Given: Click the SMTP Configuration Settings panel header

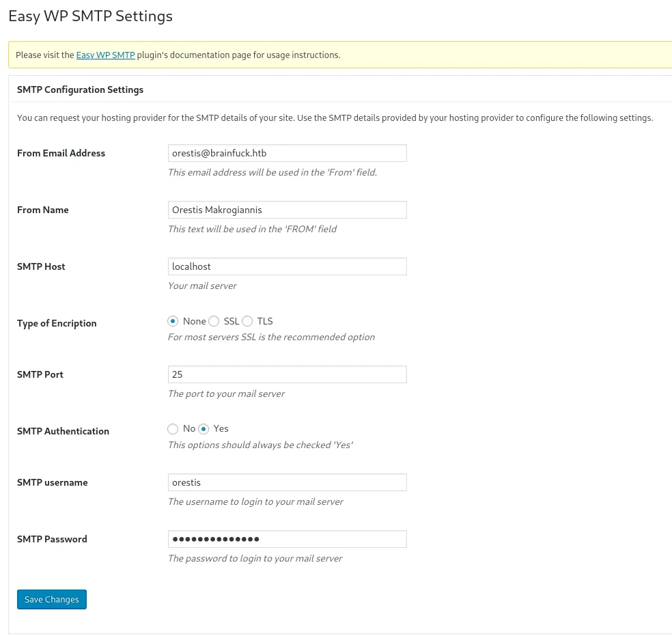Looking at the screenshot, I should tap(80, 89).
